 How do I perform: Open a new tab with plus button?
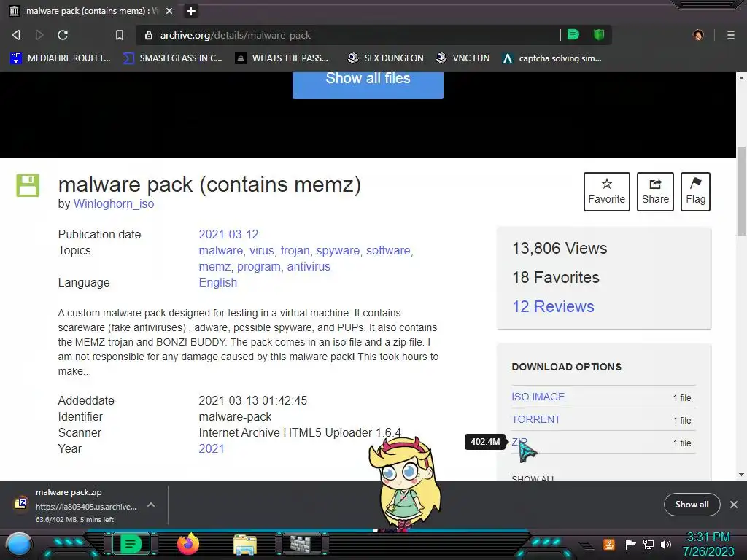coord(190,11)
